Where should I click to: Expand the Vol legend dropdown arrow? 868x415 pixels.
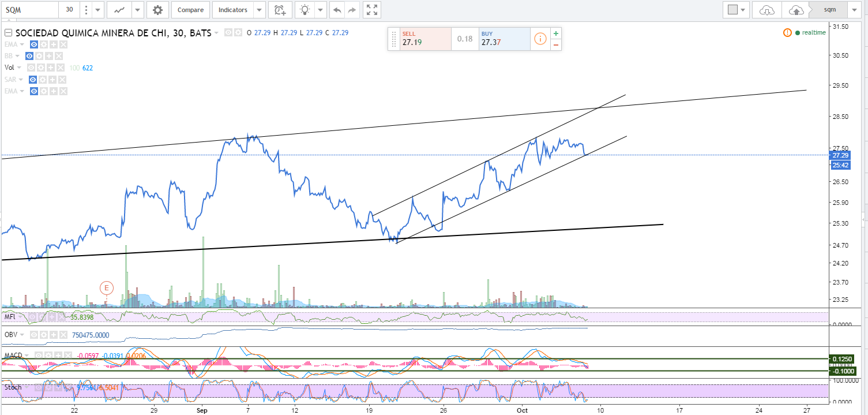pos(20,68)
